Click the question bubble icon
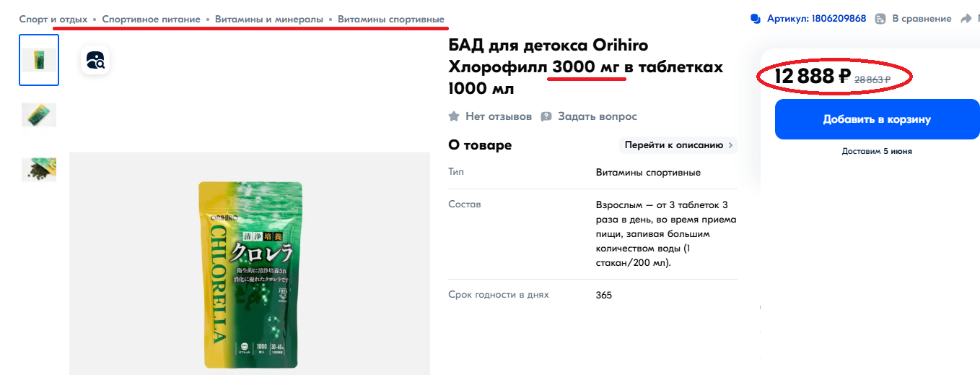Image resolution: width=980 pixels, height=375 pixels. [546, 116]
